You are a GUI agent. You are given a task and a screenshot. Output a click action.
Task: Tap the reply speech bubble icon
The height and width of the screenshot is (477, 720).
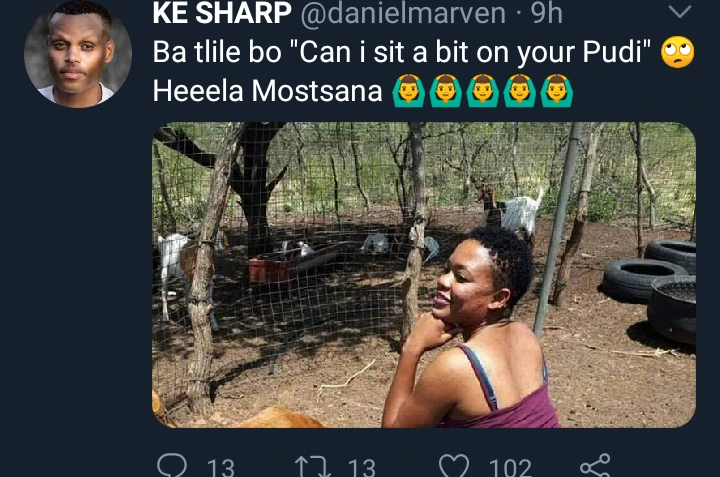[x=172, y=467]
